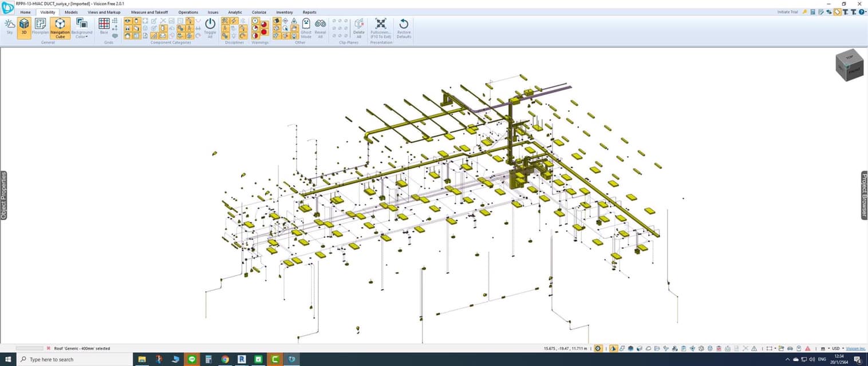This screenshot has width=868, height=366.
Task: Click the Initiate Trial link
Action: (x=788, y=12)
